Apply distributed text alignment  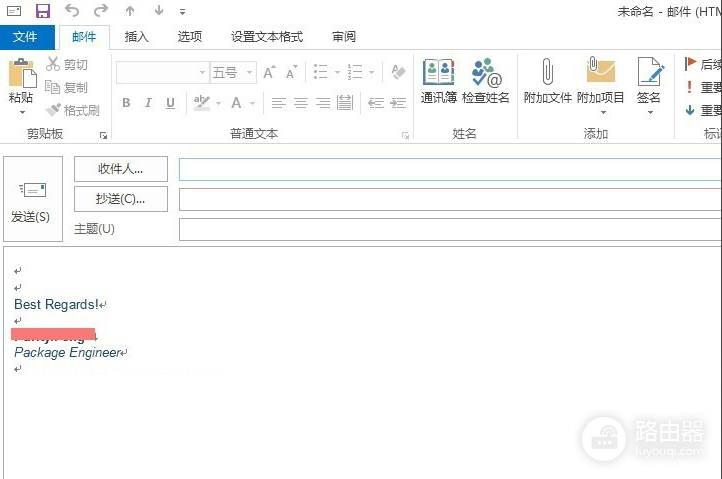coord(345,103)
